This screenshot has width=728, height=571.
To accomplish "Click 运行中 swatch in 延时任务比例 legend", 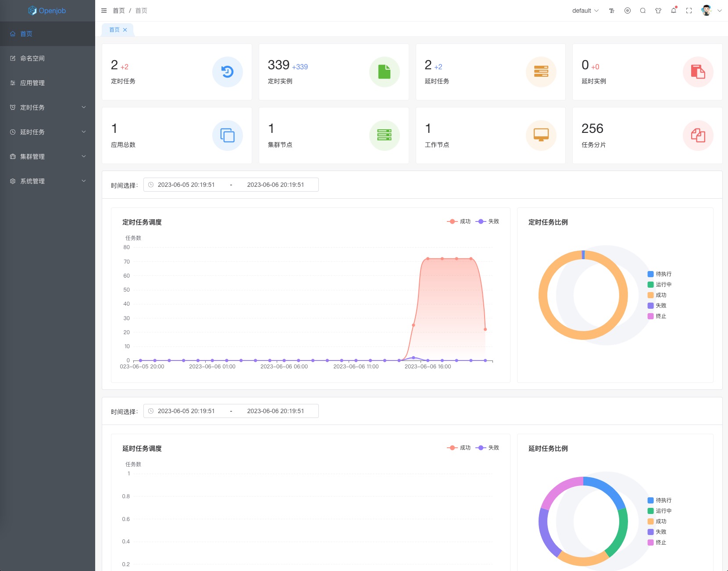I will (x=651, y=511).
